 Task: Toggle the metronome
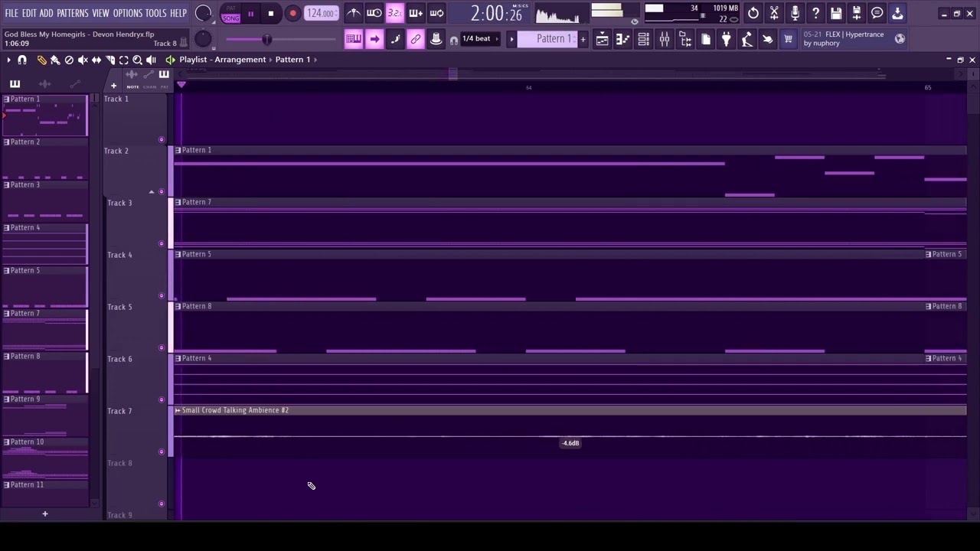coord(353,13)
